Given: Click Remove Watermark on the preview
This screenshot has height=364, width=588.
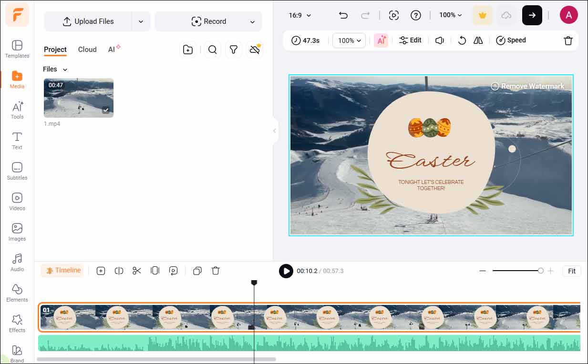Looking at the screenshot, I should 528,86.
